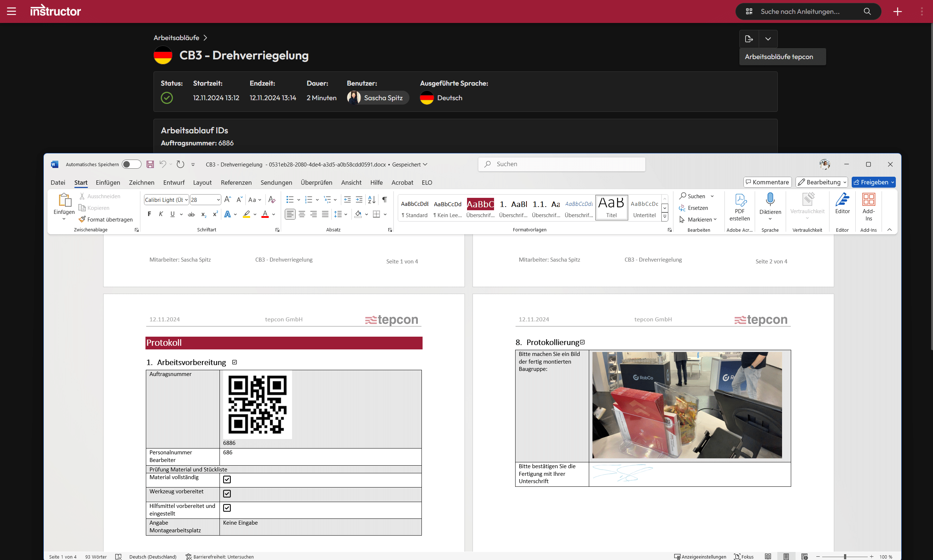The image size is (933, 560).
Task: Toggle paragraph marks display icon
Action: 384,199
